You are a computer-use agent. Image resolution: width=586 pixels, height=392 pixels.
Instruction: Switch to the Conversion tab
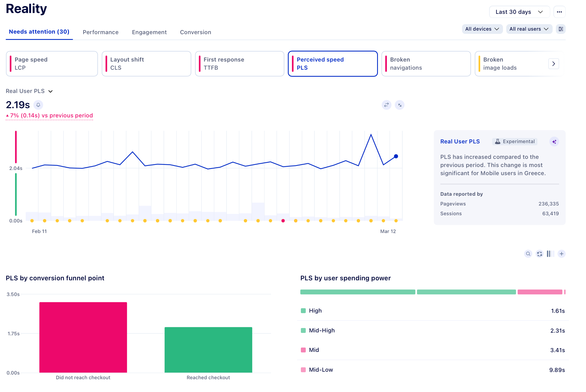(x=196, y=32)
